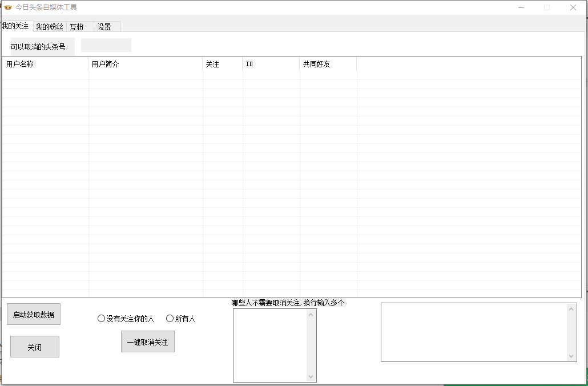Select the 没有关注你的人 radio button

click(102, 319)
